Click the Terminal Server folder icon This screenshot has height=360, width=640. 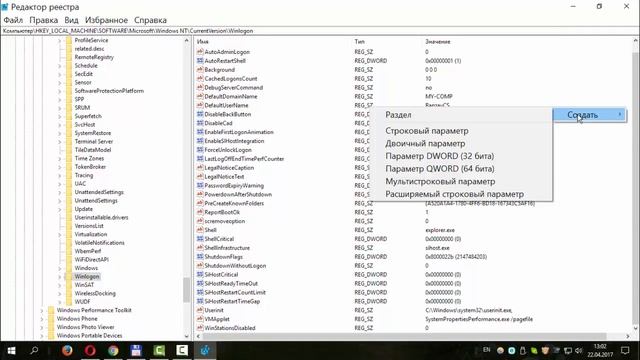tap(69, 141)
